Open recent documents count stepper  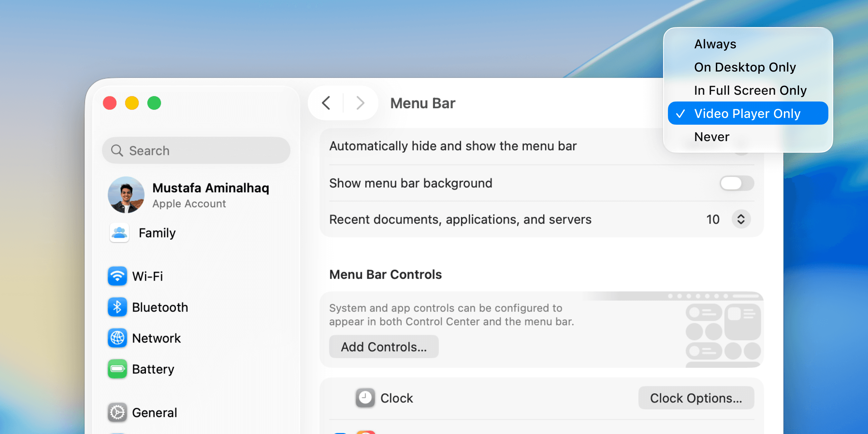point(741,219)
